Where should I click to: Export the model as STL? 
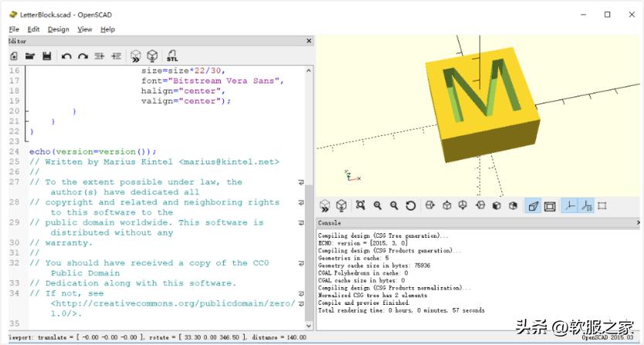click(x=172, y=56)
